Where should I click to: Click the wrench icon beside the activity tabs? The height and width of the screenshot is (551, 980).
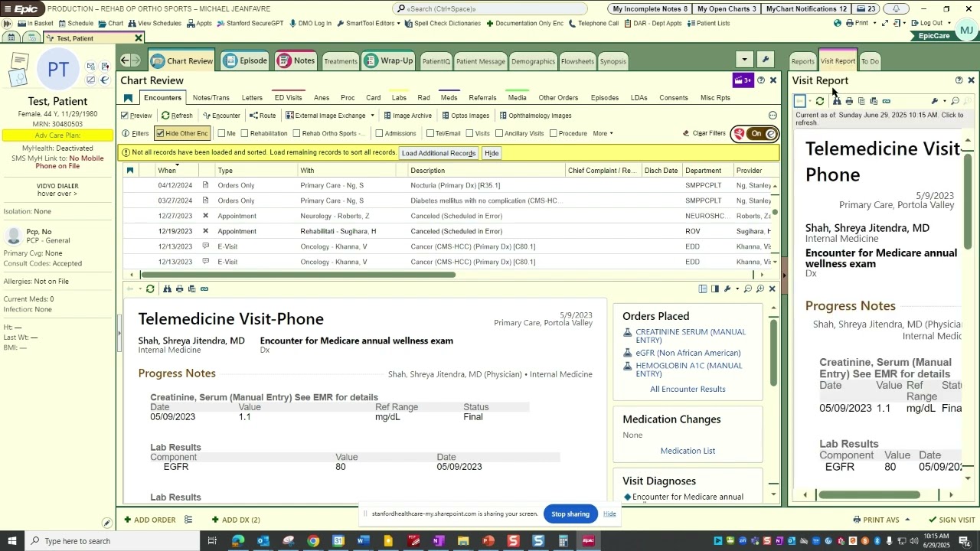tap(765, 60)
